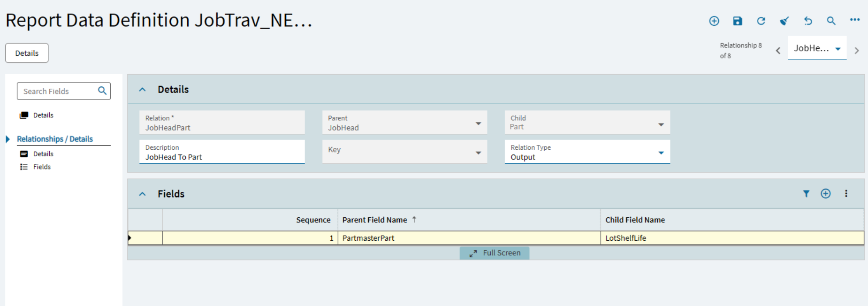This screenshot has width=868, height=306.
Task: Open the Relation Type dropdown
Action: (661, 153)
